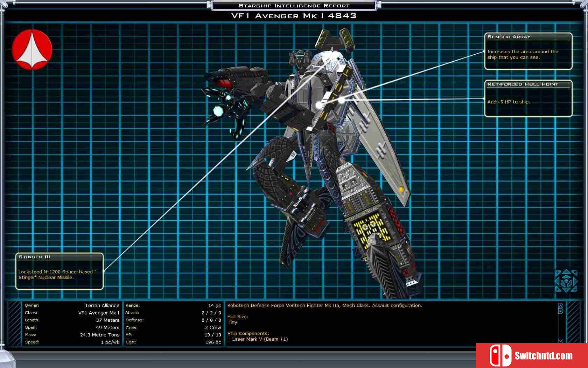Image resolution: width=588 pixels, height=368 pixels.
Task: Click the Cost value 196 bc
Action: (213, 342)
